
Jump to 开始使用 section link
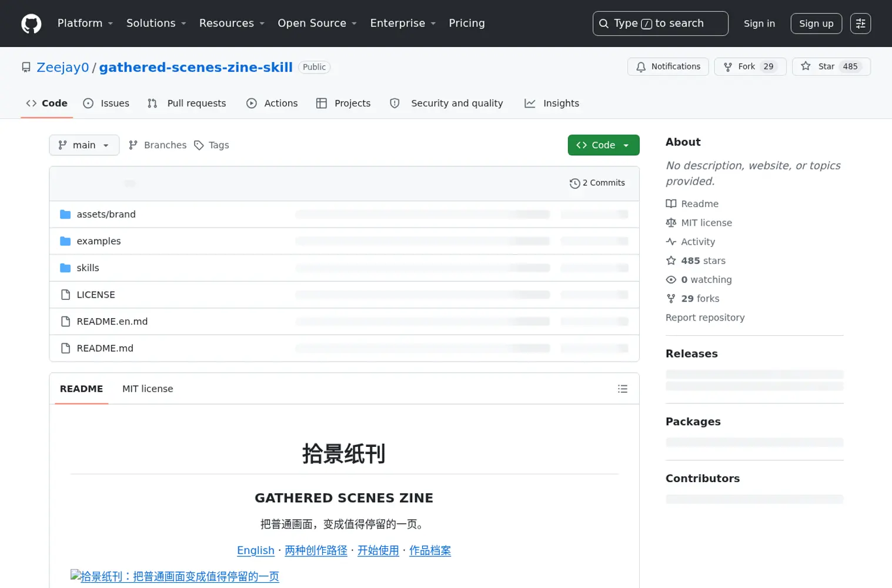378,550
